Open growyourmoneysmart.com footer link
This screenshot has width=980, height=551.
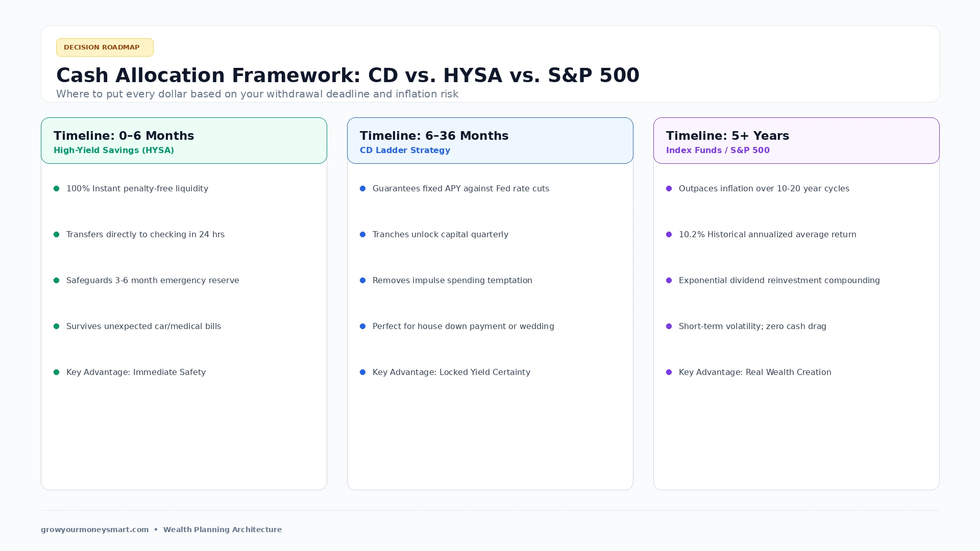pos(95,530)
